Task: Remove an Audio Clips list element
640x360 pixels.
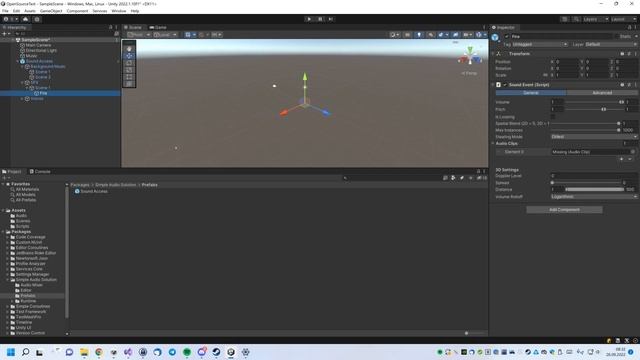Action: tap(630, 159)
